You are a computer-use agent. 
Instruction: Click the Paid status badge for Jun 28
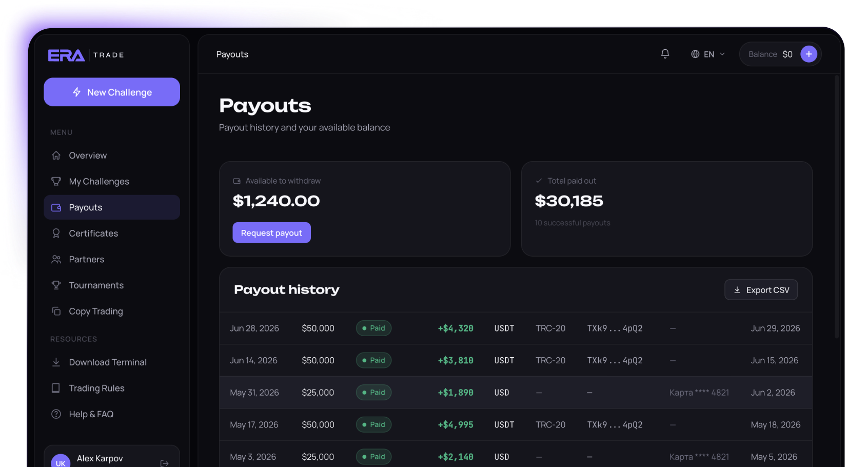(x=373, y=328)
